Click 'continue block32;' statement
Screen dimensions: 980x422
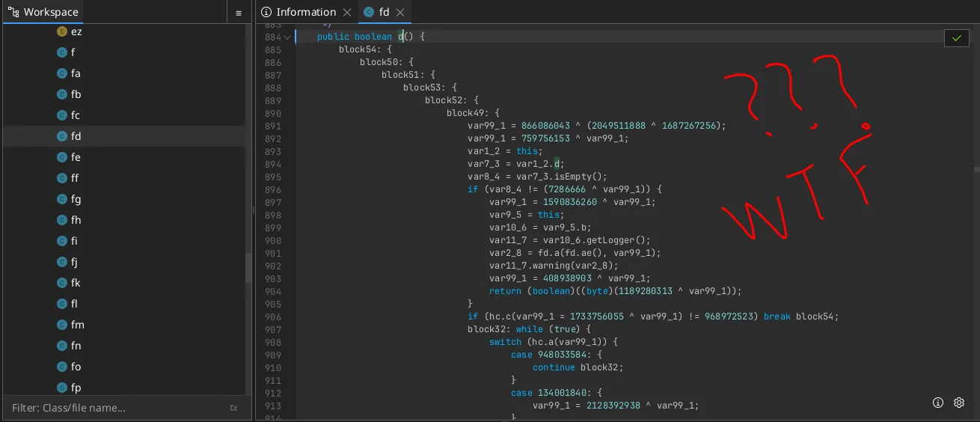point(578,367)
